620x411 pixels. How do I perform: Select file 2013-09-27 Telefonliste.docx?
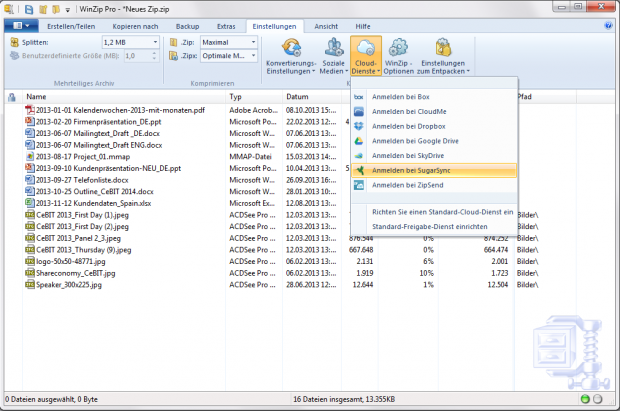point(82,180)
